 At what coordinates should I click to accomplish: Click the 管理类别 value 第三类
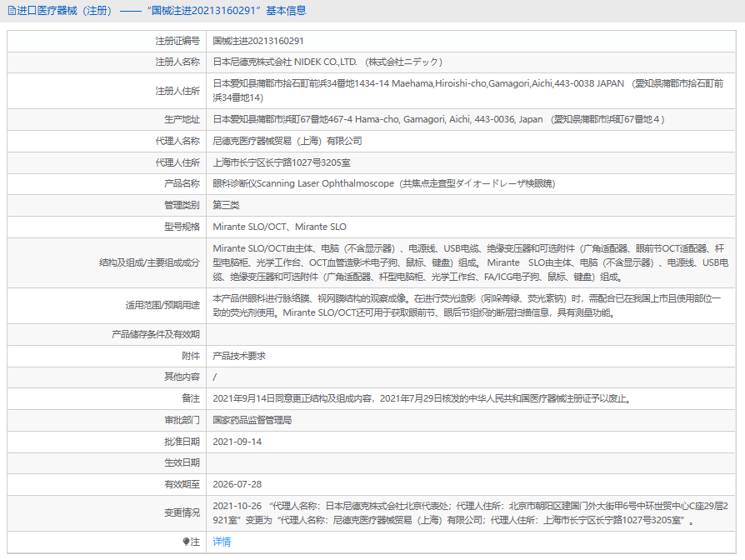pos(226,205)
